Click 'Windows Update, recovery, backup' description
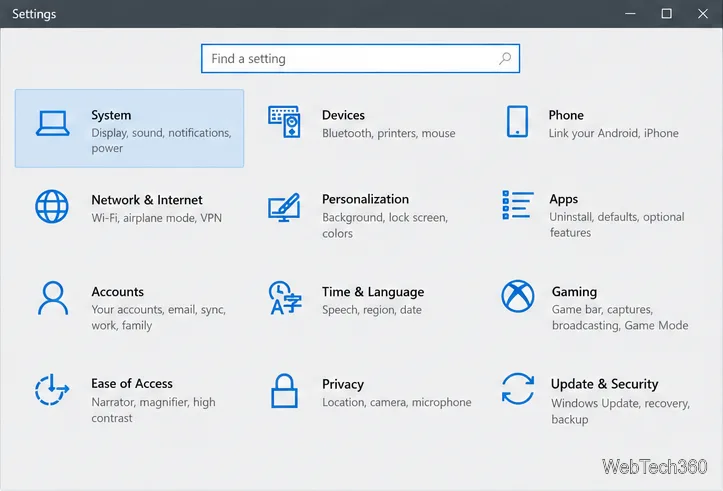 [620, 411]
